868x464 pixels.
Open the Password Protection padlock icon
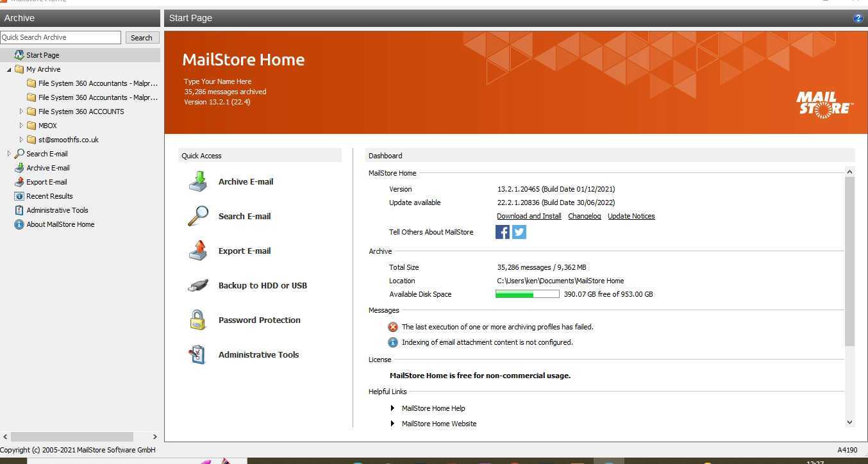(x=197, y=320)
